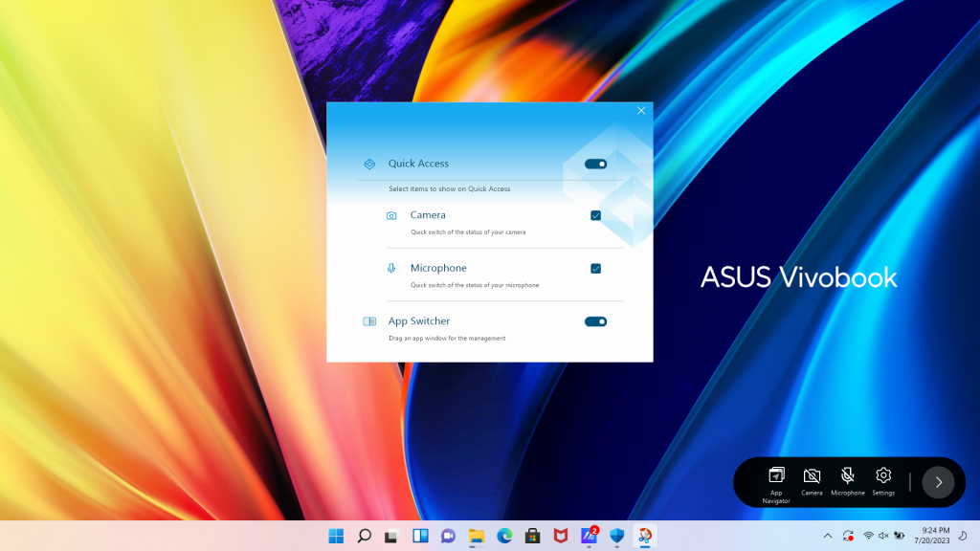This screenshot has width=980, height=551.
Task: Click the Camera label in dialog
Action: pyautogui.click(x=428, y=215)
